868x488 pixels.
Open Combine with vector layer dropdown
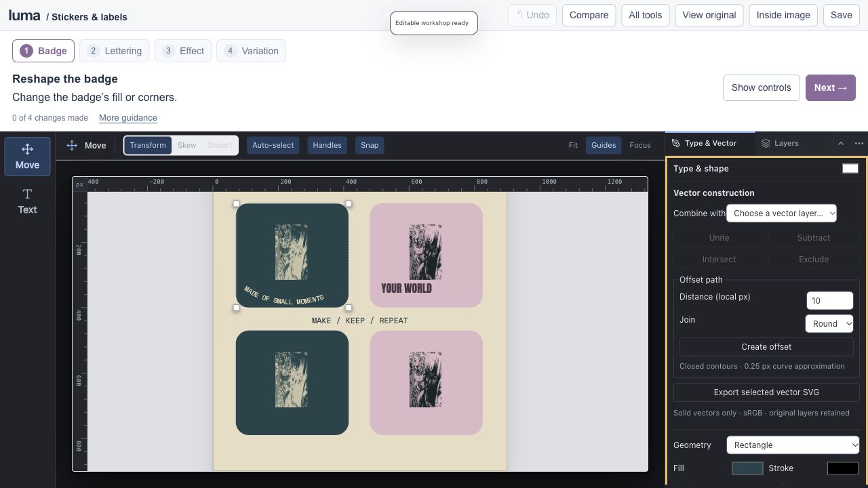781,213
